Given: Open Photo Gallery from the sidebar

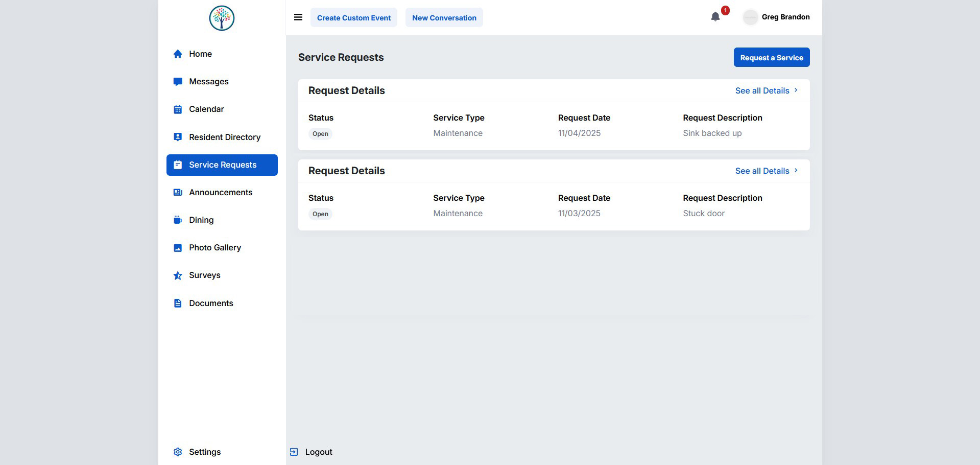Looking at the screenshot, I should point(222,248).
